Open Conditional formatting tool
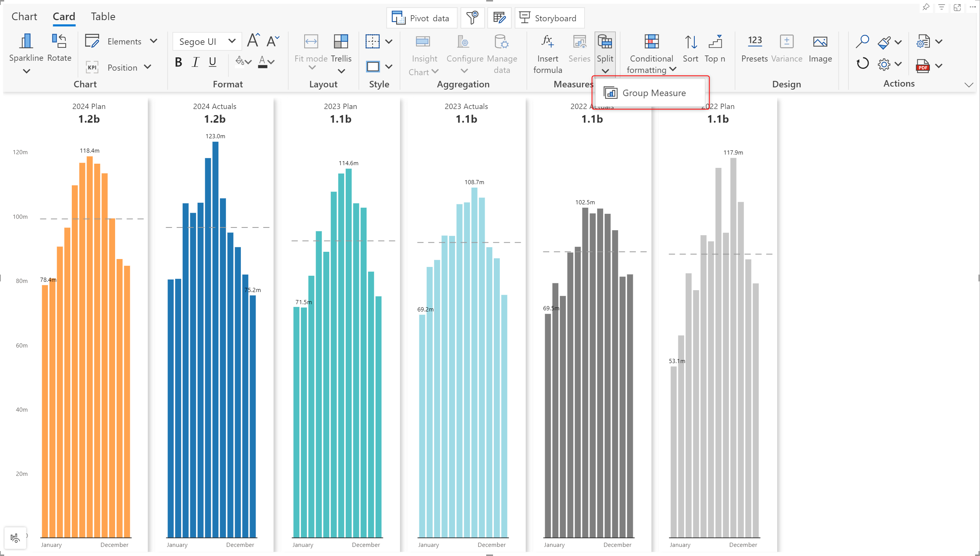Viewport: 980px width, 556px height. [651, 42]
